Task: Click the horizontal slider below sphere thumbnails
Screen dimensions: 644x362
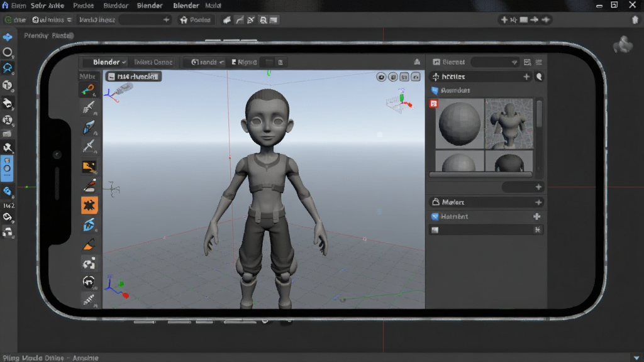Action: pos(481,175)
